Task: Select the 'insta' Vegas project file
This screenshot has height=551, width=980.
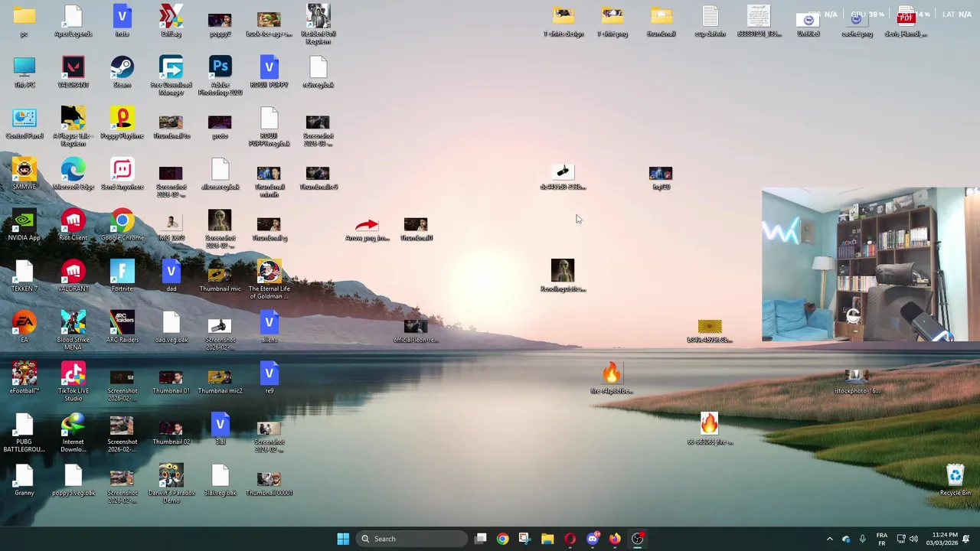Action: (x=122, y=21)
